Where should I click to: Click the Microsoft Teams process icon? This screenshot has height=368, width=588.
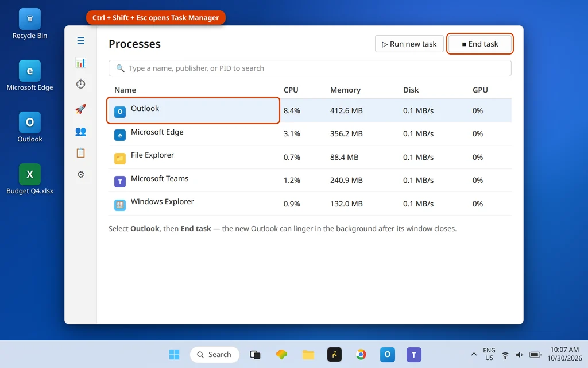[120, 182]
